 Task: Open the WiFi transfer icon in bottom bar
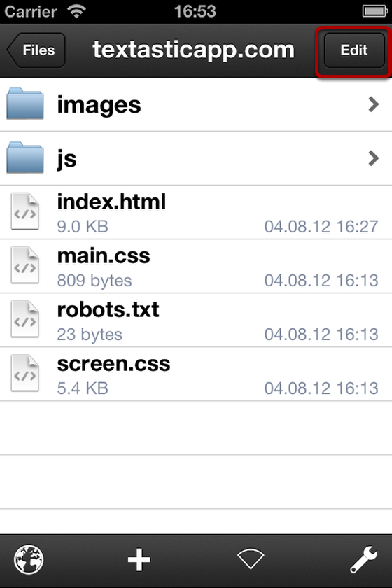pyautogui.click(x=251, y=559)
